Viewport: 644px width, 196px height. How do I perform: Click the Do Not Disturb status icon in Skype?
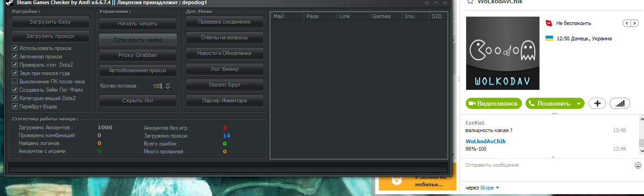pyautogui.click(x=549, y=23)
